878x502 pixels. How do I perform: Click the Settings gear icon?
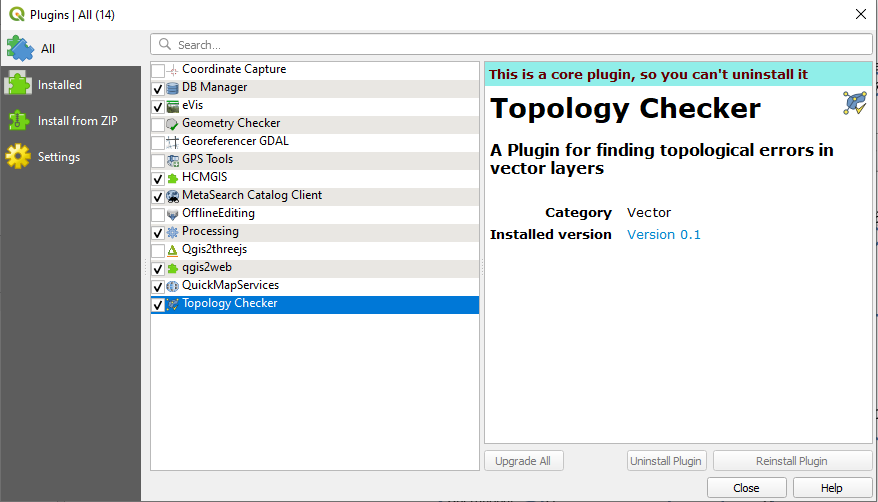tap(18, 157)
